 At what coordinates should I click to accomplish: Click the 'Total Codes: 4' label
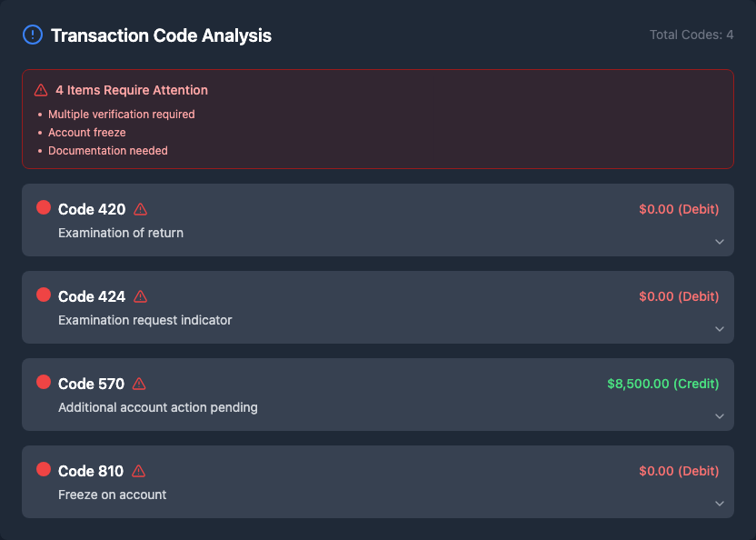(691, 35)
